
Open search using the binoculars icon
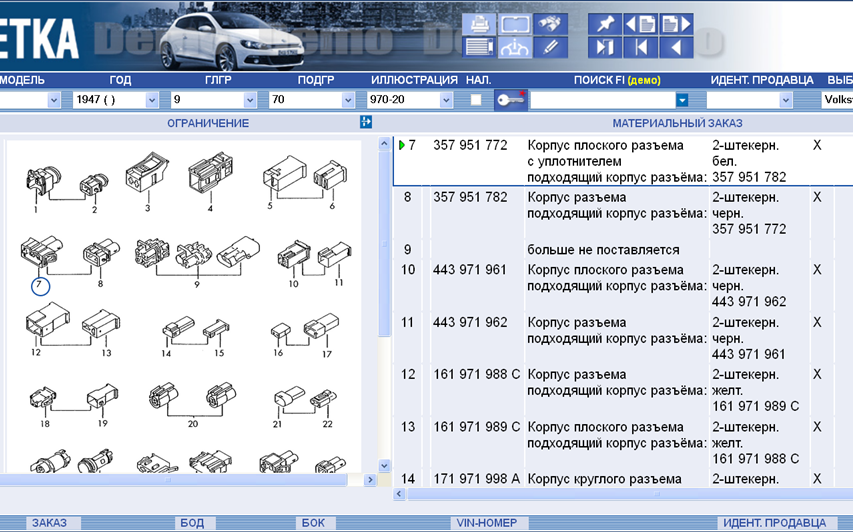coord(550,25)
